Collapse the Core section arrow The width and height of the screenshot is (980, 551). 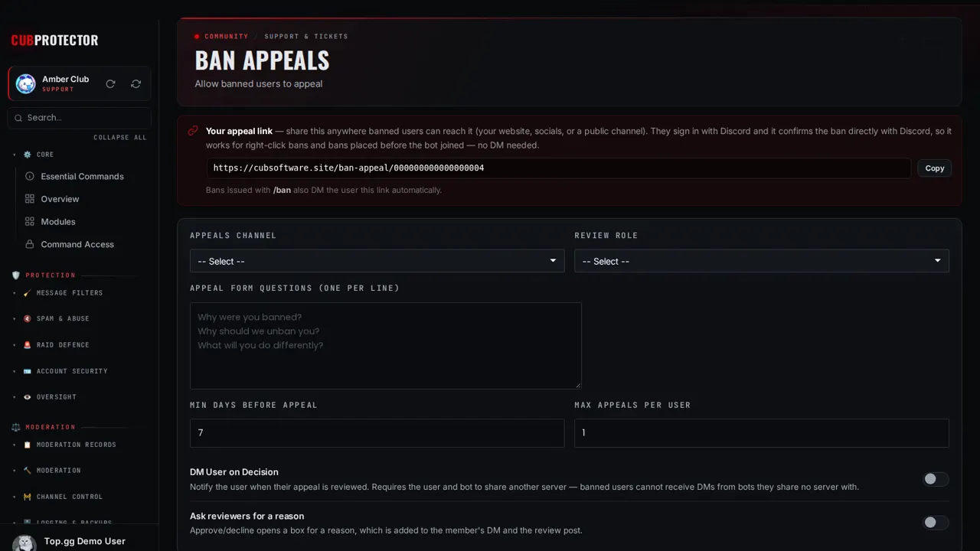tap(15, 155)
